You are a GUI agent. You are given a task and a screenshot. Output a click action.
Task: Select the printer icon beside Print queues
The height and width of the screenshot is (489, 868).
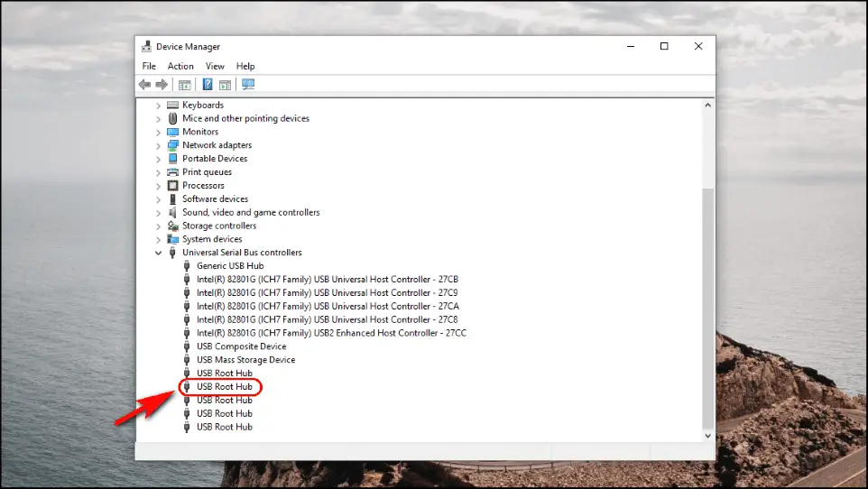click(172, 172)
